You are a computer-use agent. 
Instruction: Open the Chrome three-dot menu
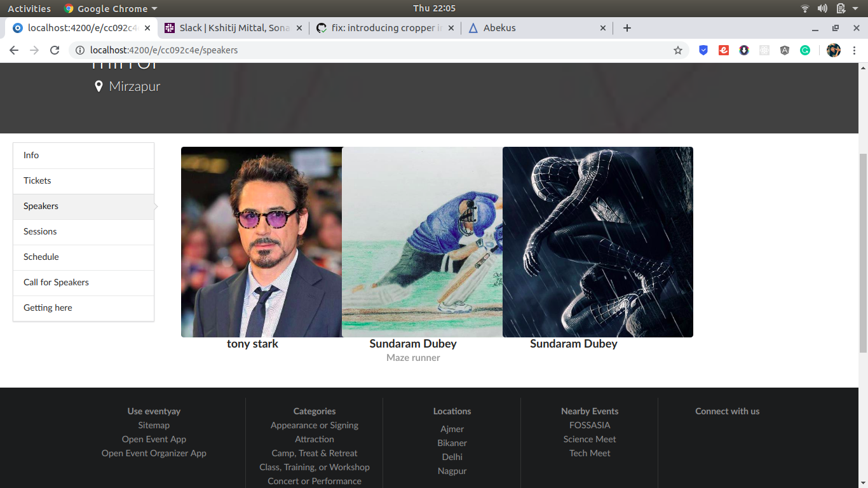pos(853,50)
